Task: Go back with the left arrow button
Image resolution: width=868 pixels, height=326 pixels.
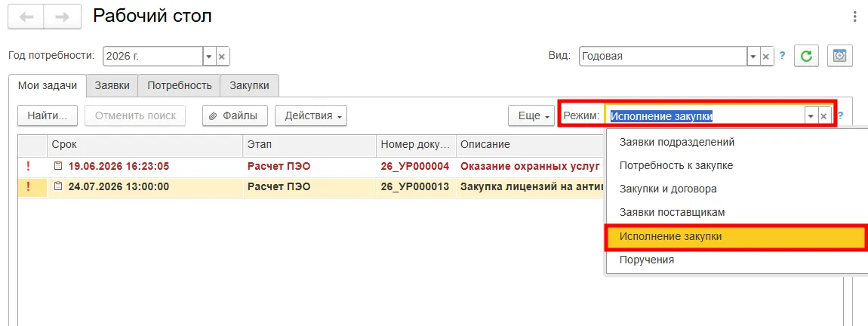Action: 26,17
